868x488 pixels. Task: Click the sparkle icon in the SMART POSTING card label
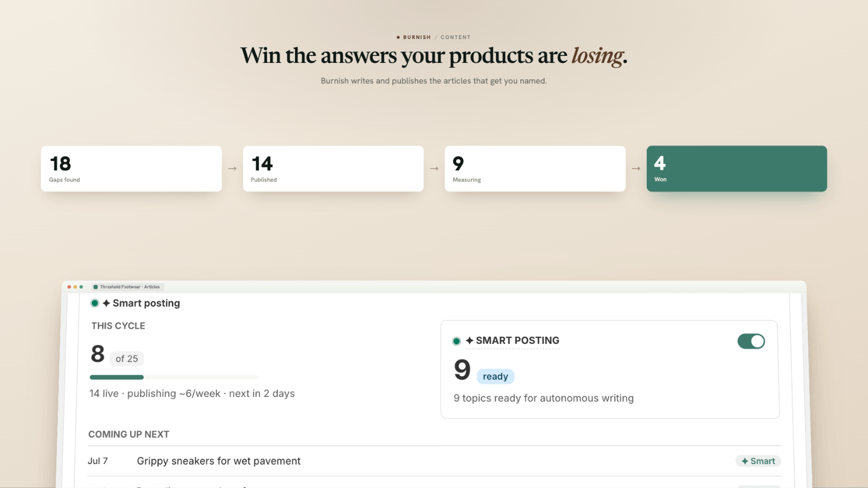(x=470, y=341)
